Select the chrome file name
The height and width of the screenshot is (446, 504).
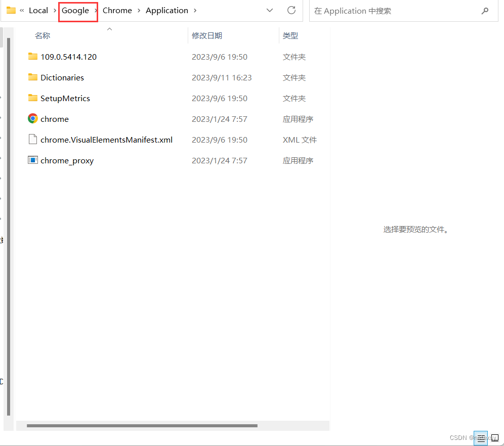click(x=55, y=119)
